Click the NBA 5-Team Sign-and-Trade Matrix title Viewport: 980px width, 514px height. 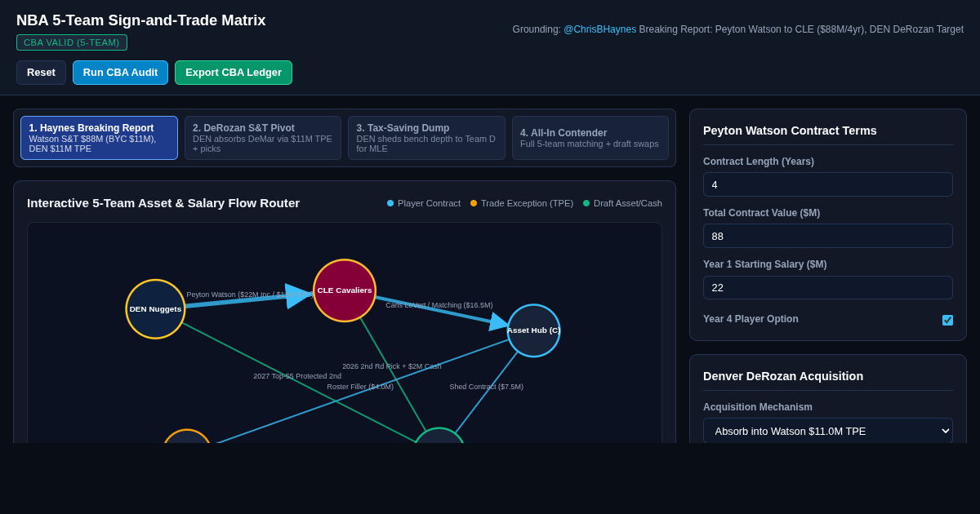pyautogui.click(x=141, y=20)
